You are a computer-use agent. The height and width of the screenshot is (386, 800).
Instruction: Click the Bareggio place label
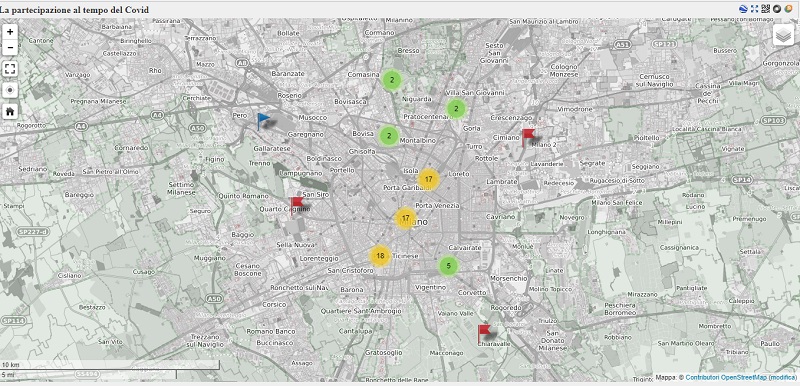(x=79, y=195)
